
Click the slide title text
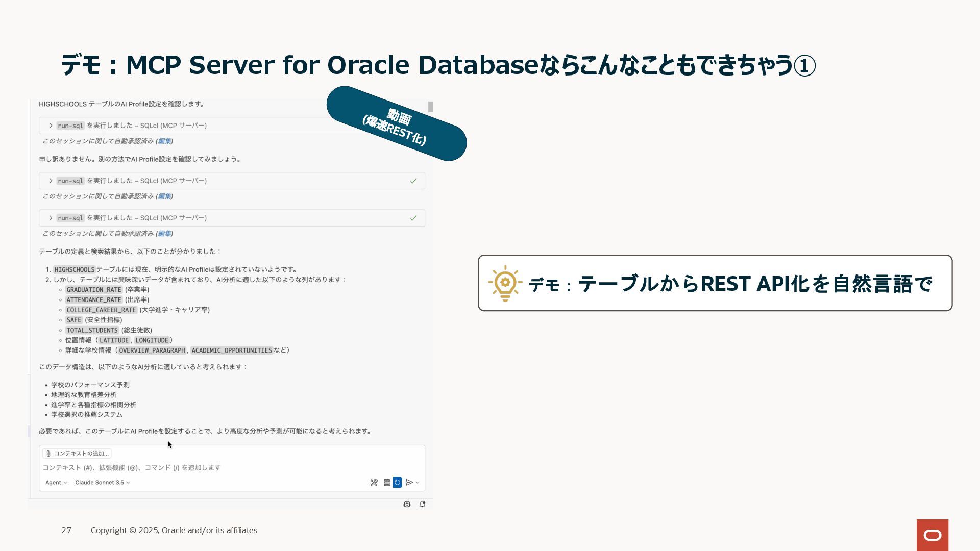438,65
